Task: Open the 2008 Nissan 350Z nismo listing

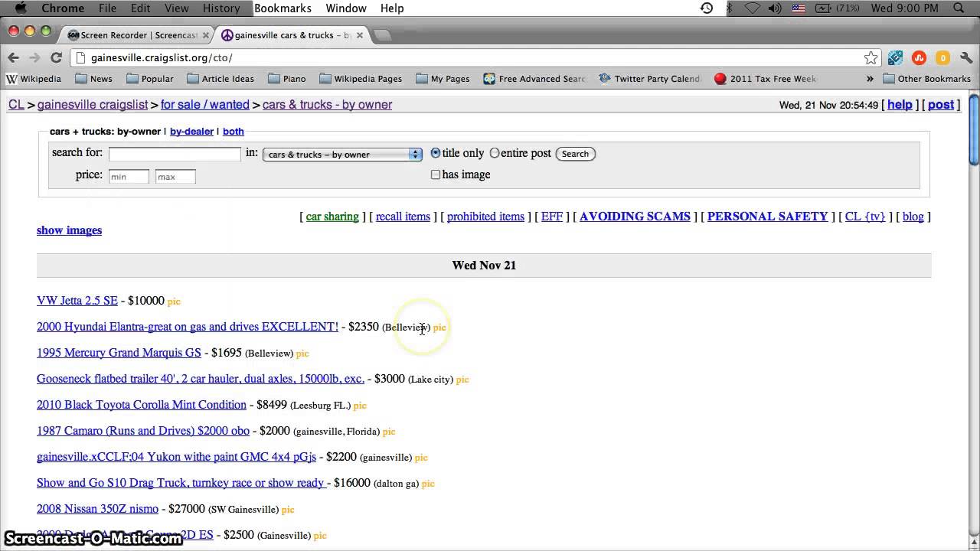Action: pyautogui.click(x=97, y=509)
